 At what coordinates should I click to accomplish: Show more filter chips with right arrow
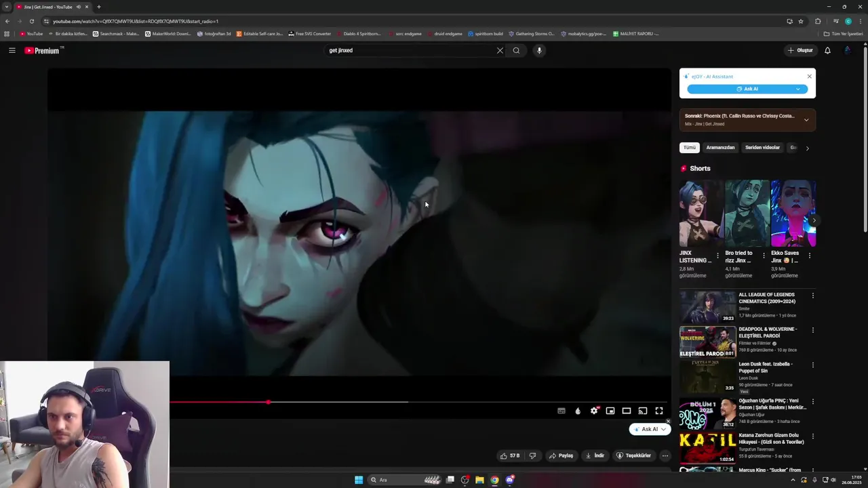(807, 148)
